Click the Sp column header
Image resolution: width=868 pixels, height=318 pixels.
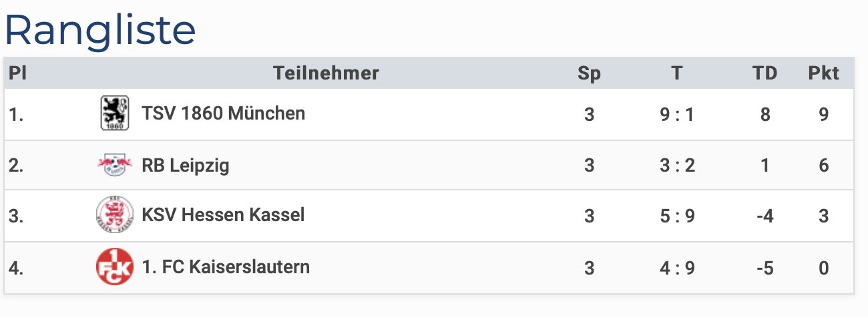click(589, 73)
